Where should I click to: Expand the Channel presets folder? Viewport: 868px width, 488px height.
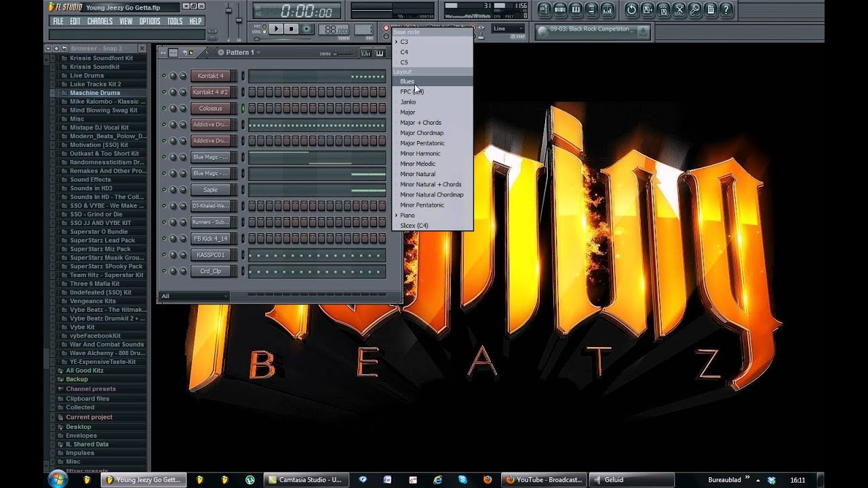pyautogui.click(x=91, y=389)
